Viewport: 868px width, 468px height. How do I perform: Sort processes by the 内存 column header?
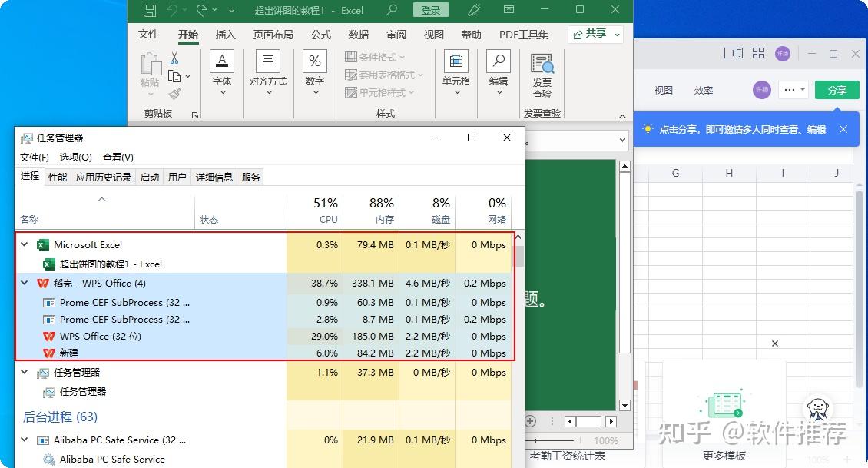coord(371,211)
